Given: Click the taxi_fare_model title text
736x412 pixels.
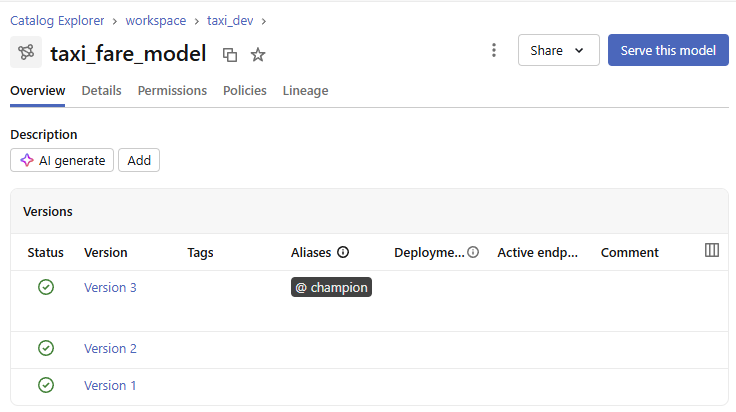Looking at the screenshot, I should tap(128, 53).
